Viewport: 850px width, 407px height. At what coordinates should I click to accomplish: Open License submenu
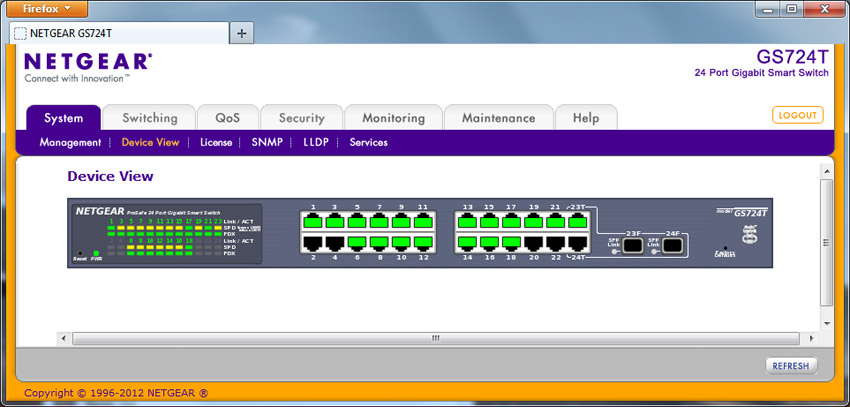tap(216, 143)
